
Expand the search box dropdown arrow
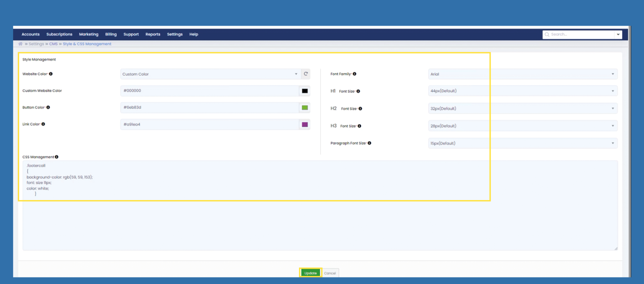tap(618, 34)
